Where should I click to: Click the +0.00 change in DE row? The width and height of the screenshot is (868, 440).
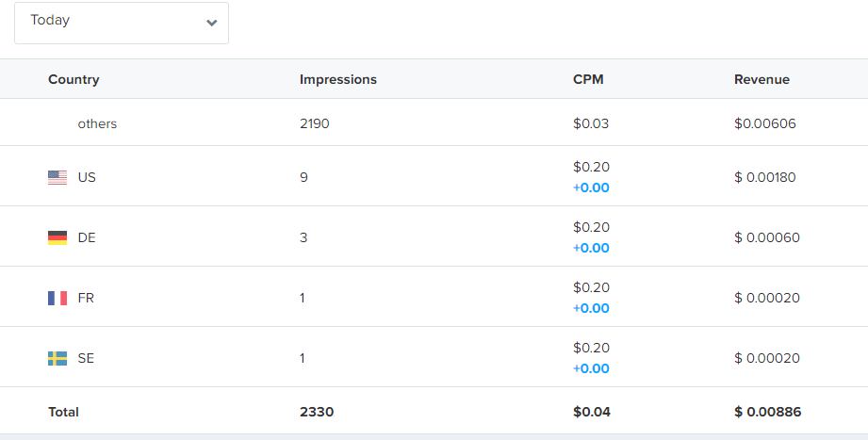[x=591, y=248]
